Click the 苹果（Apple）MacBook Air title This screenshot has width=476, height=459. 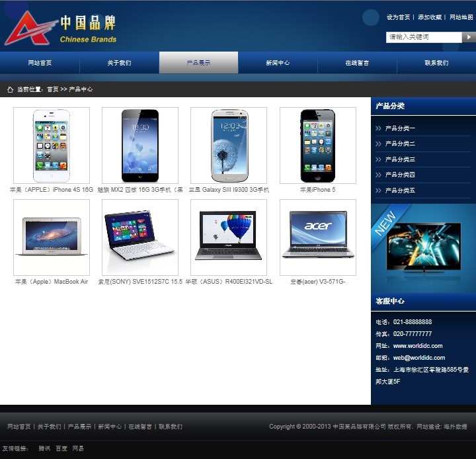click(52, 282)
